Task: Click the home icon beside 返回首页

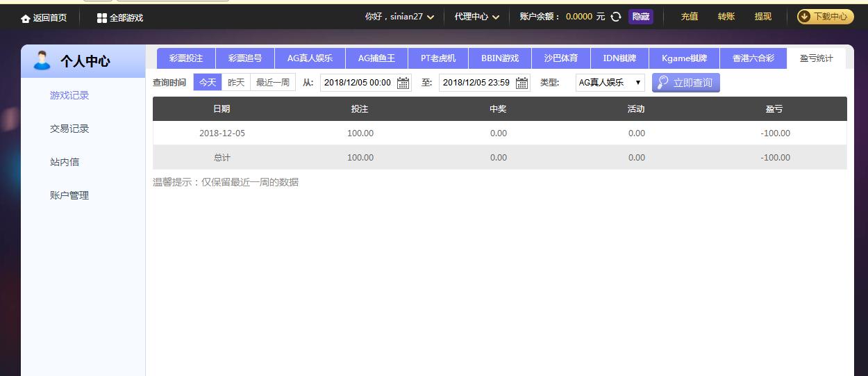Action: 26,18
